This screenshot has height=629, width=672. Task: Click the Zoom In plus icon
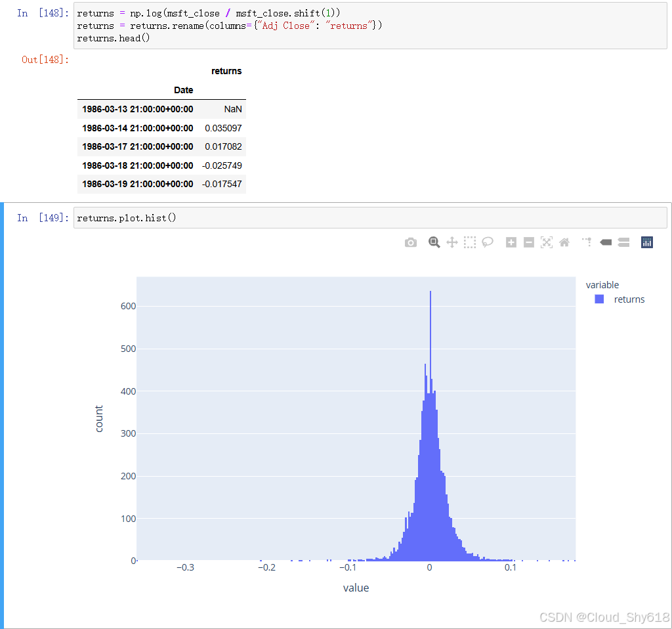coord(511,243)
